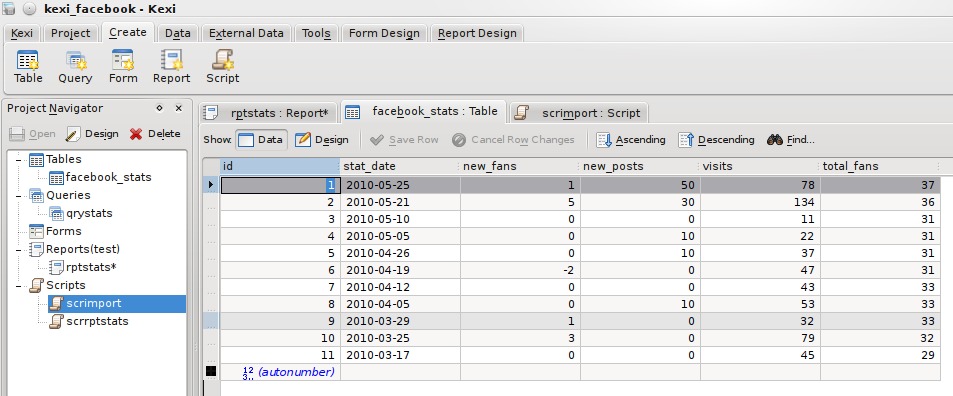Create a new Form object
This screenshot has width=953, height=396.
tap(123, 67)
